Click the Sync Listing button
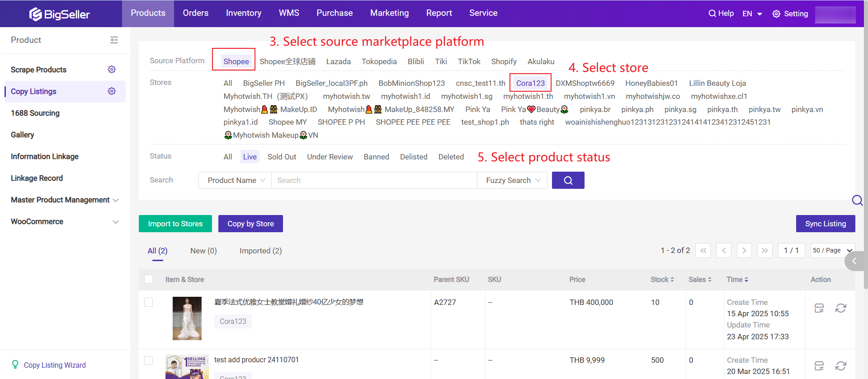The height and width of the screenshot is (379, 868). [826, 224]
